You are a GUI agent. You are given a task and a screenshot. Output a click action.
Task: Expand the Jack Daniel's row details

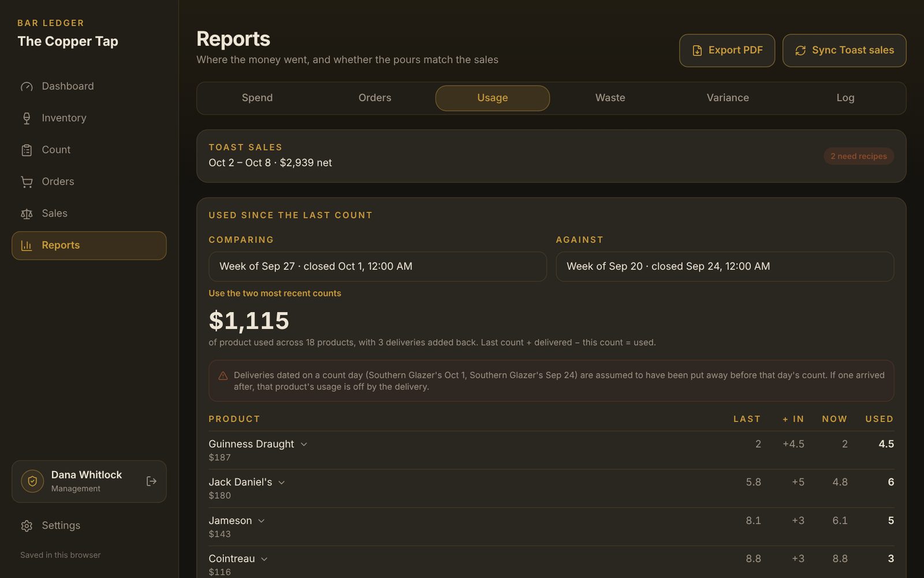[x=282, y=482]
